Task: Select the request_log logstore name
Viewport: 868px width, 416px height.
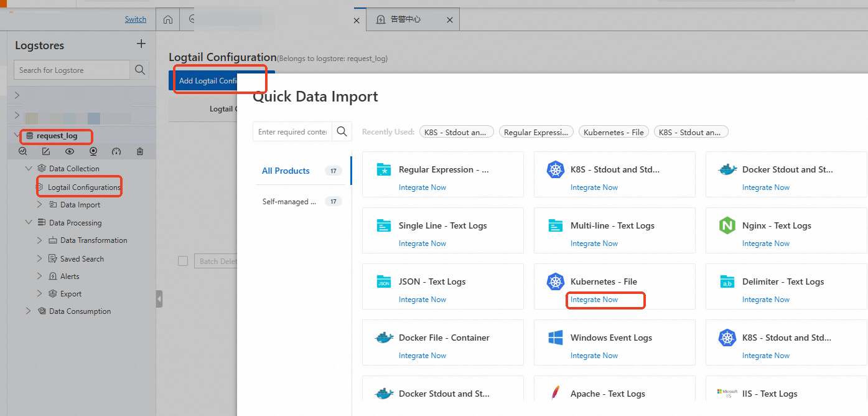Action: tap(57, 135)
